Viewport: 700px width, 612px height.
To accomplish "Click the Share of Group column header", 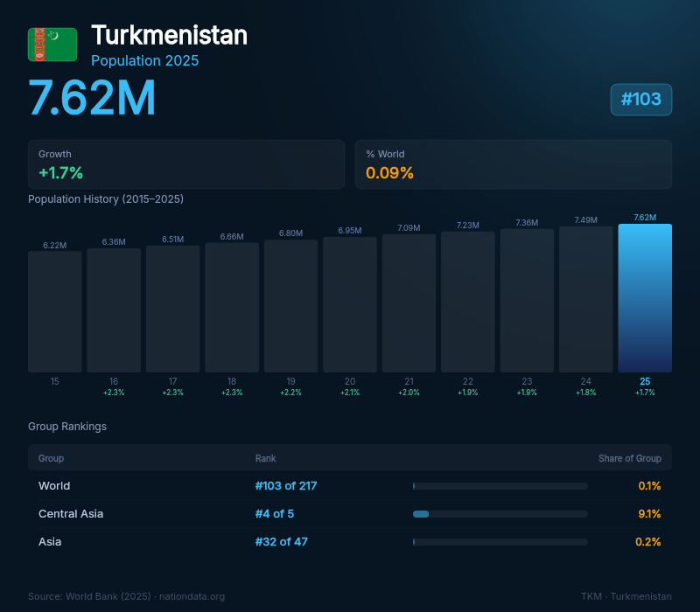I will (630, 458).
